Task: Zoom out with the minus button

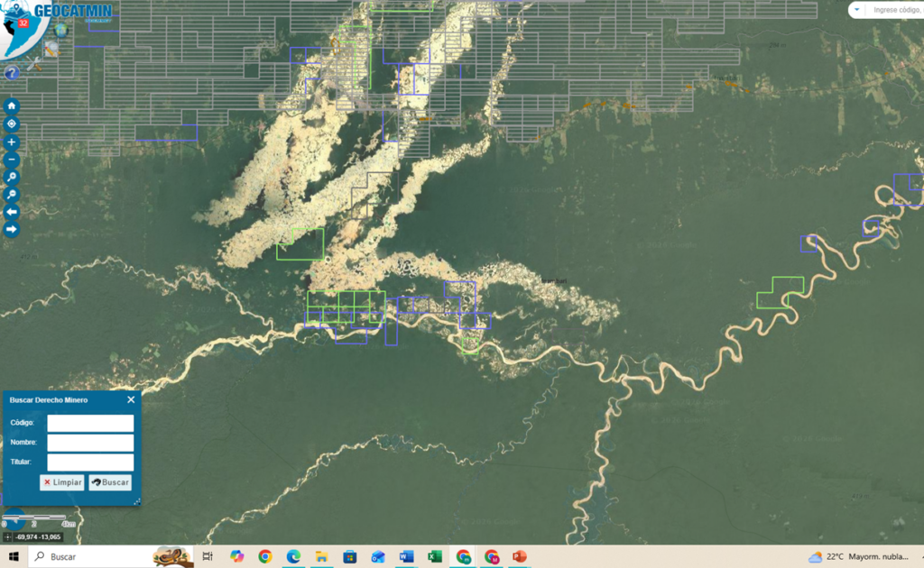Action: 12,160
